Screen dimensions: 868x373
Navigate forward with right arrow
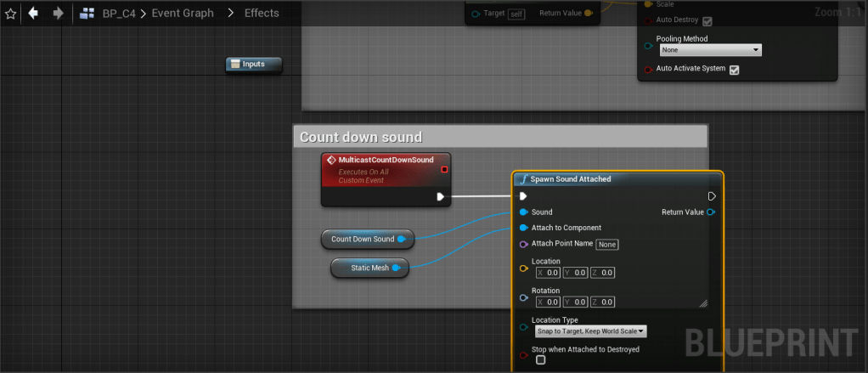tap(58, 13)
